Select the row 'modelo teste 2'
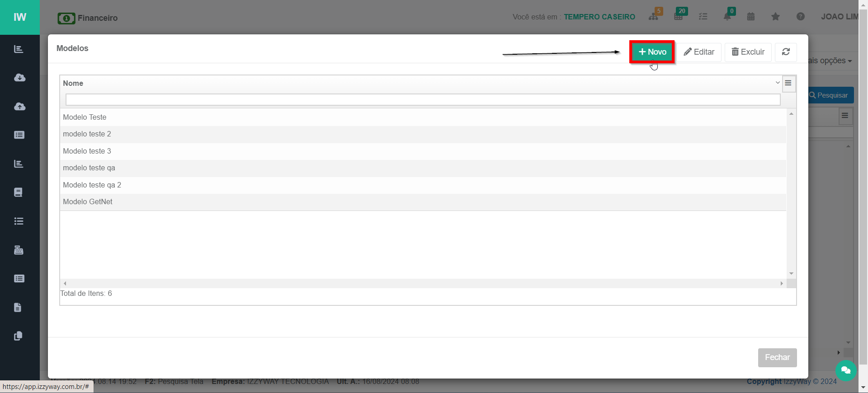The width and height of the screenshot is (868, 393). [x=423, y=134]
